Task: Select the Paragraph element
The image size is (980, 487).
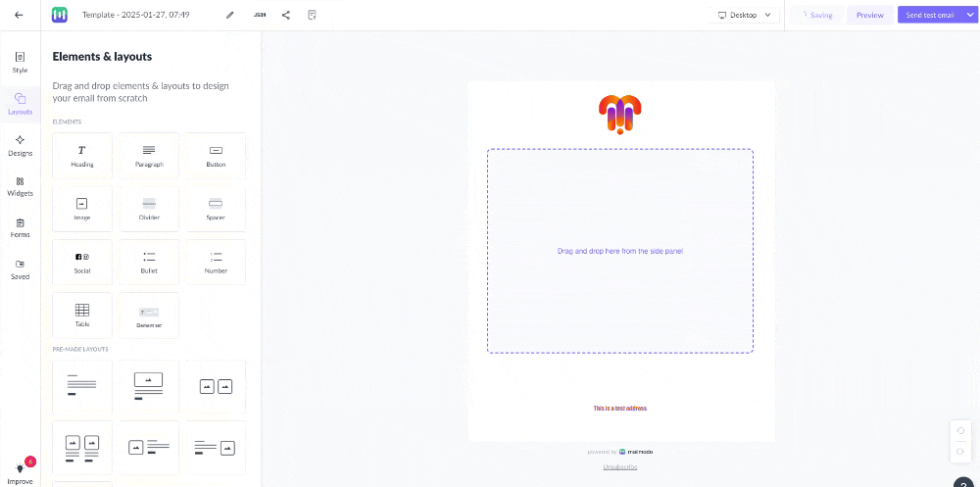Action: tap(149, 156)
